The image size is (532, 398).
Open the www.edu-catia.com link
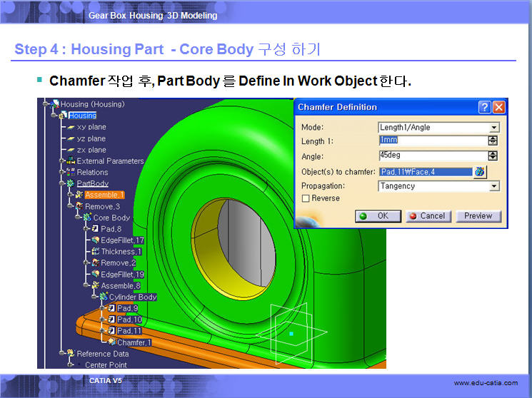point(486,384)
